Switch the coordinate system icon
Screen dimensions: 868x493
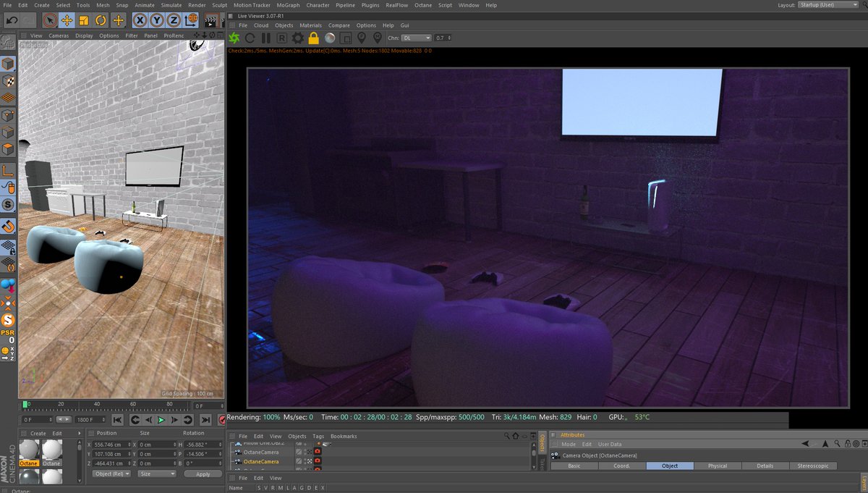tap(190, 20)
